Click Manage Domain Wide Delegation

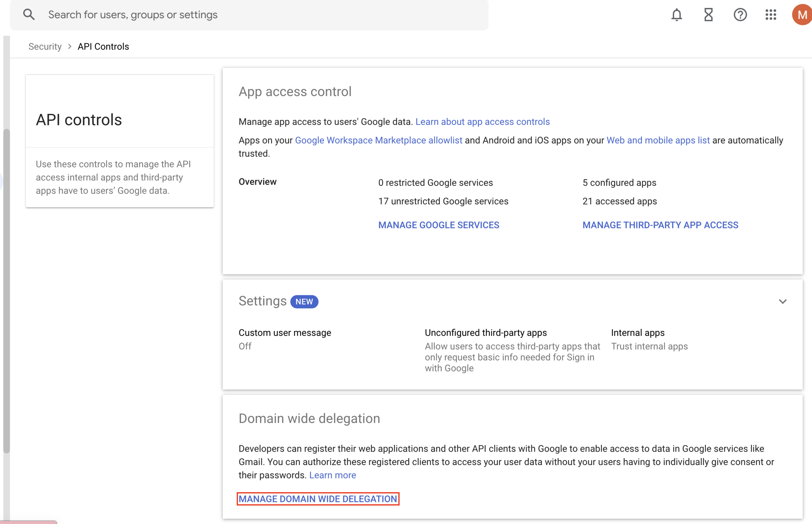point(318,499)
